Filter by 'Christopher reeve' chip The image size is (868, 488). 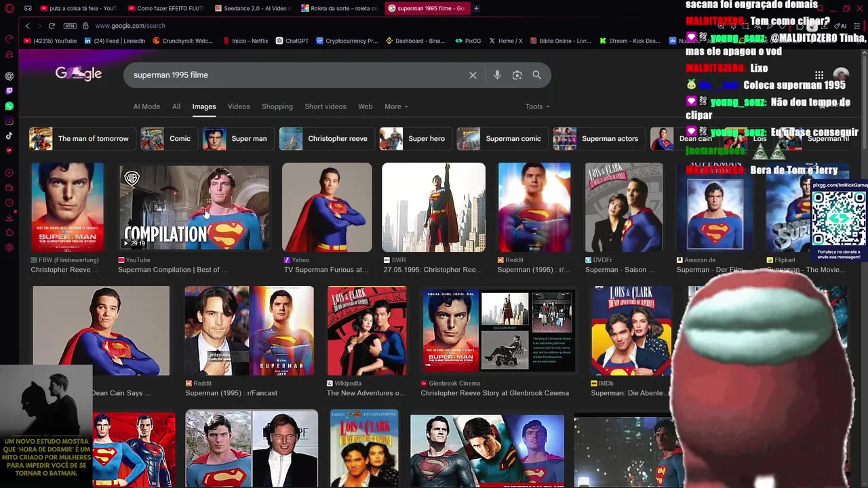[325, 138]
